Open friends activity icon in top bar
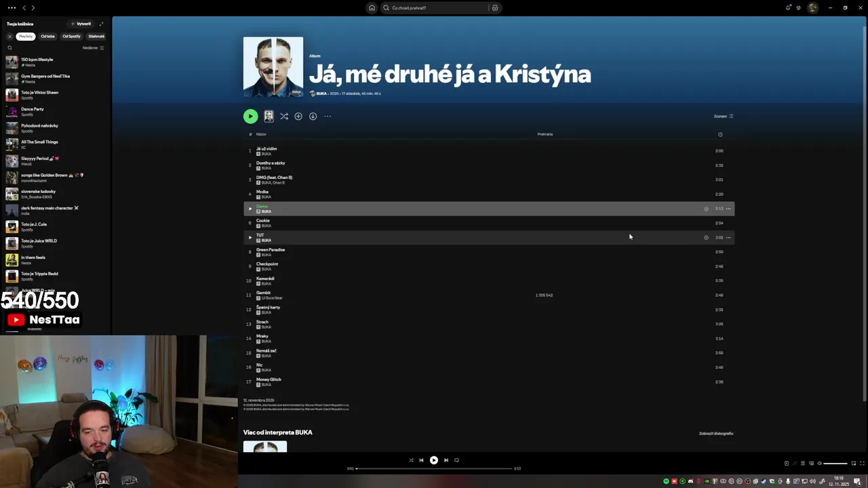 799,8
